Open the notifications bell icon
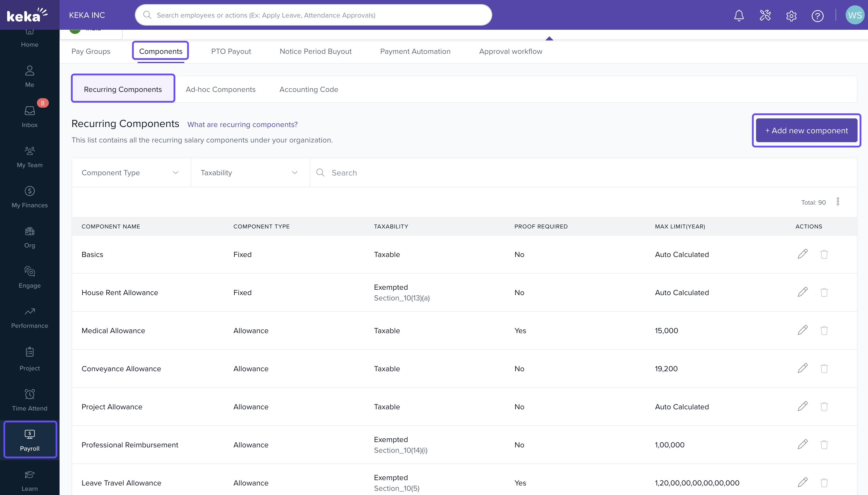The height and width of the screenshot is (495, 868). point(739,16)
